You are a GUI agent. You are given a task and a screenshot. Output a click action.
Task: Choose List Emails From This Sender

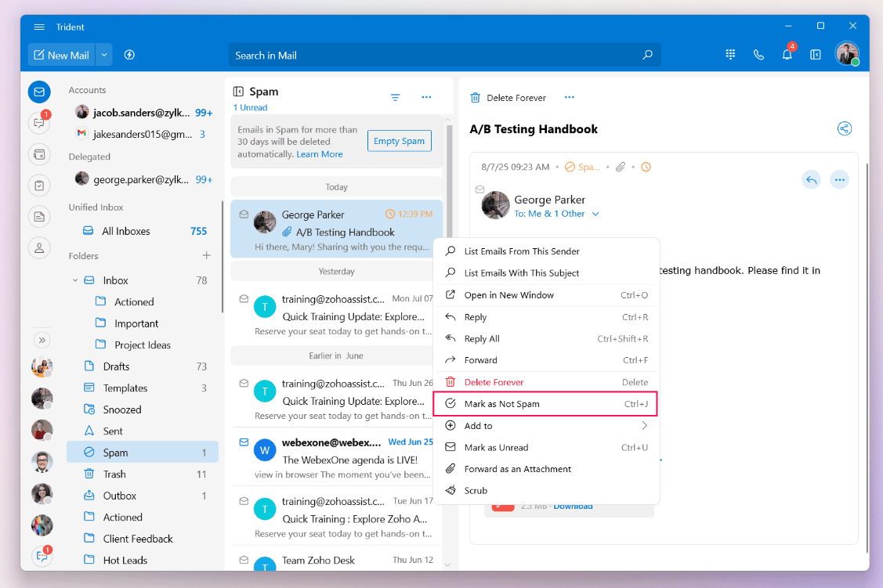click(x=546, y=251)
